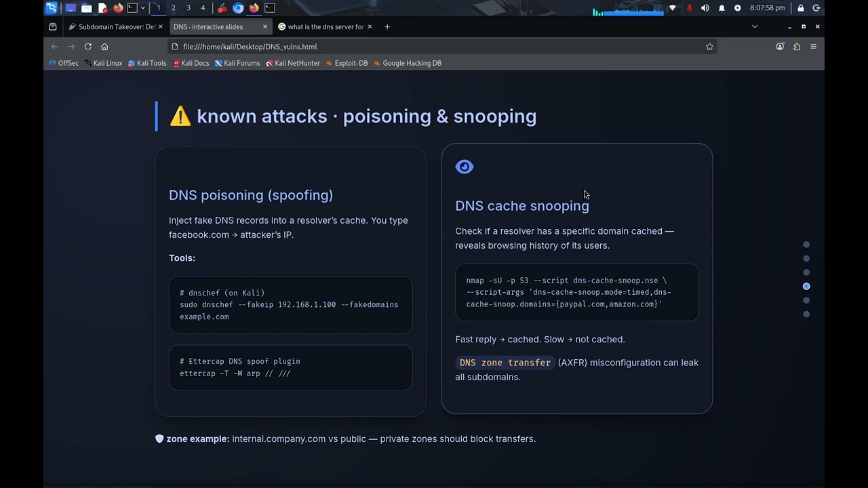
Task: Jump to the fifth slide dot
Action: pos(806,300)
